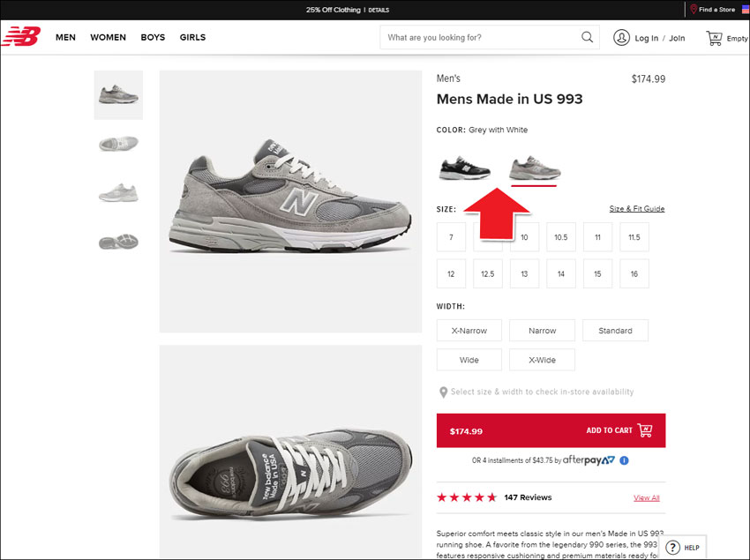Screen dimensions: 750x560
Task: Open the Size & Fit Guide link
Action: 637,208
